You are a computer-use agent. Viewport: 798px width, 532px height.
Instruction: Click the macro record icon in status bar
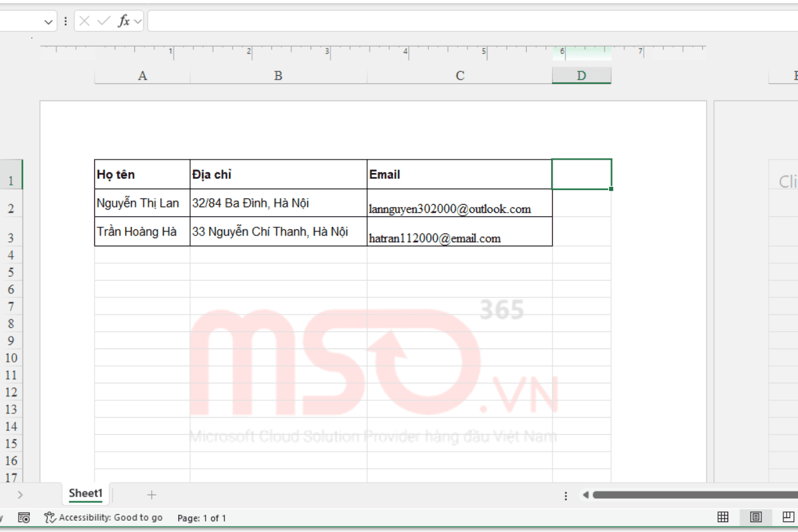pyautogui.click(x=24, y=517)
